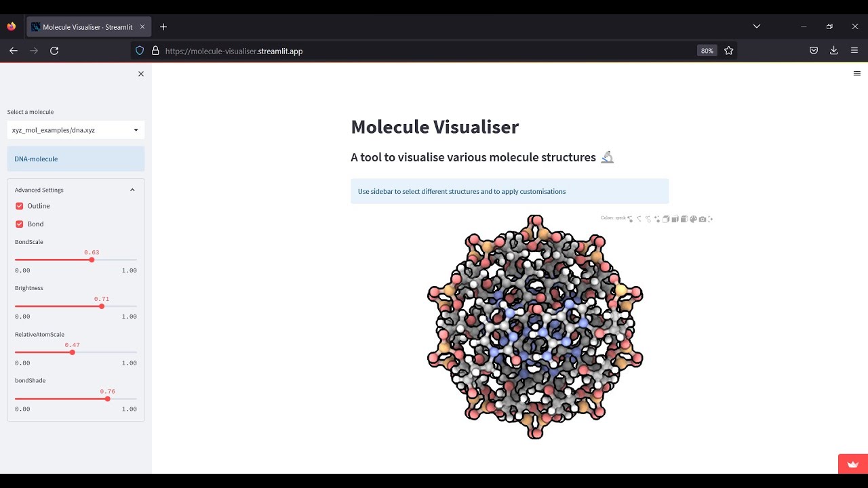Click the Brightness slider handle

102,306
